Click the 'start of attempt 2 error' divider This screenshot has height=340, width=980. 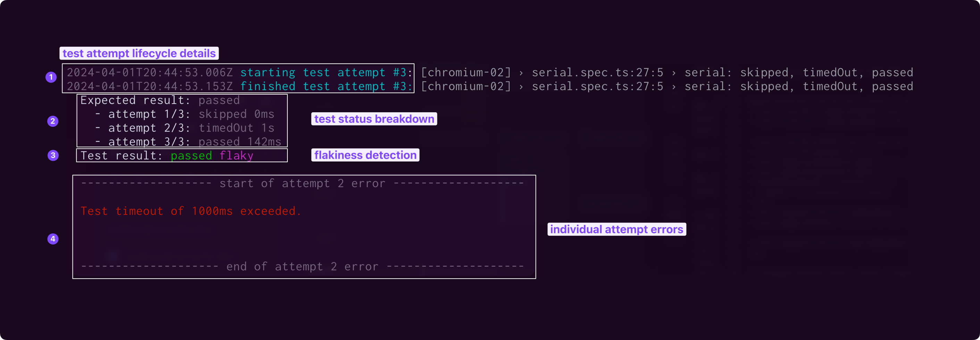[x=302, y=183]
